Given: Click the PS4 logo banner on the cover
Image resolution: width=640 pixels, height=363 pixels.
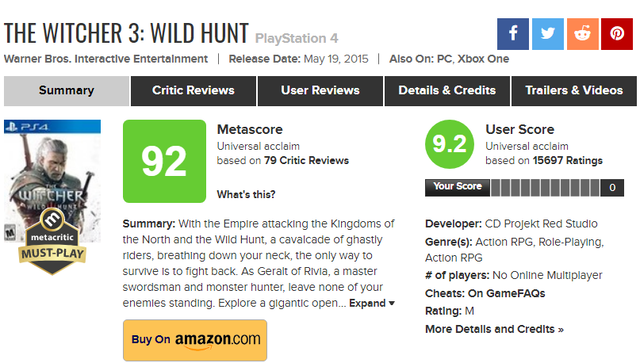Looking at the screenshot, I should 52,127.
